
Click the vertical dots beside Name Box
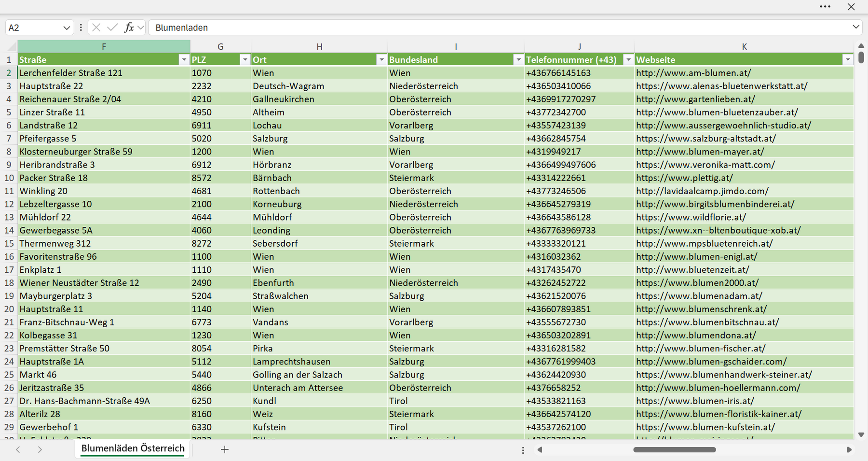click(81, 28)
